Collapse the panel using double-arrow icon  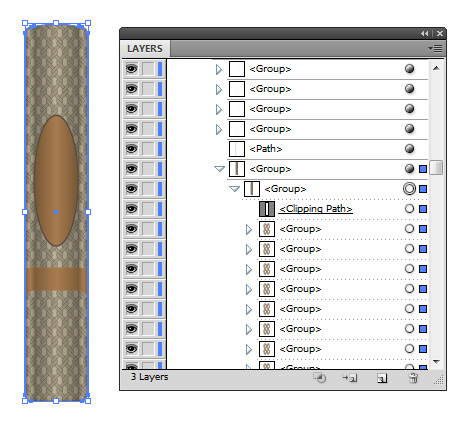click(x=424, y=34)
